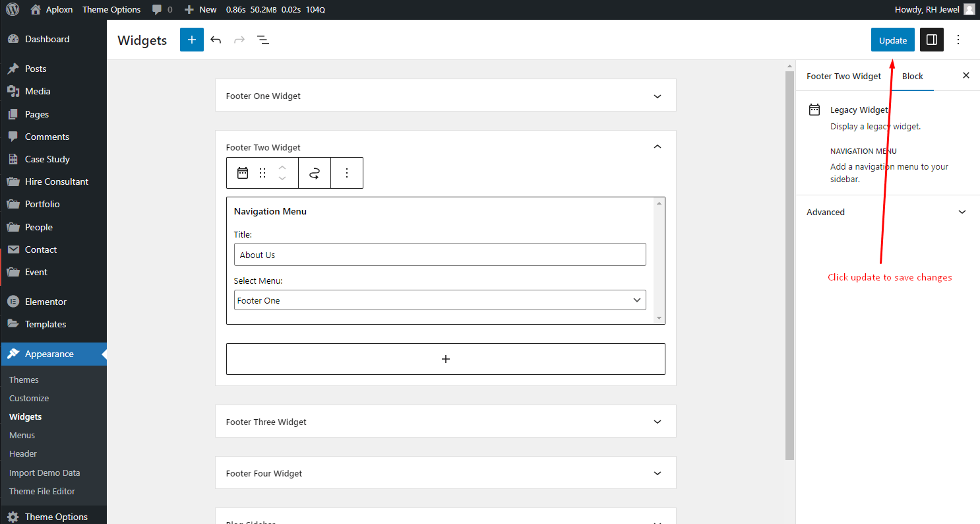Image resolution: width=980 pixels, height=524 pixels.
Task: Open Case Study in the sidebar
Action: (53, 159)
